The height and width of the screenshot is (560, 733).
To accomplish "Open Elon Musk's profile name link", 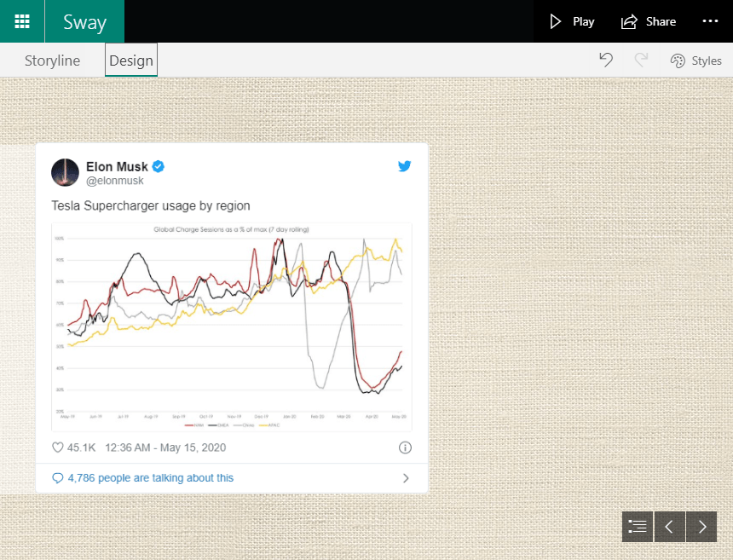I will (117, 166).
